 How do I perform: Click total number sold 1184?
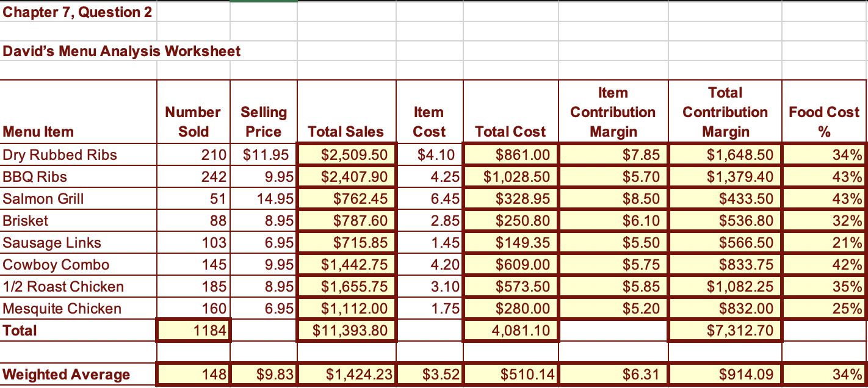coord(193,331)
